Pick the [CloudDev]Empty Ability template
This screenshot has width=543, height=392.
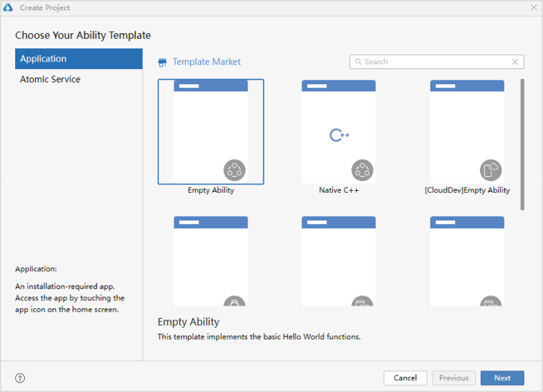[x=467, y=132]
